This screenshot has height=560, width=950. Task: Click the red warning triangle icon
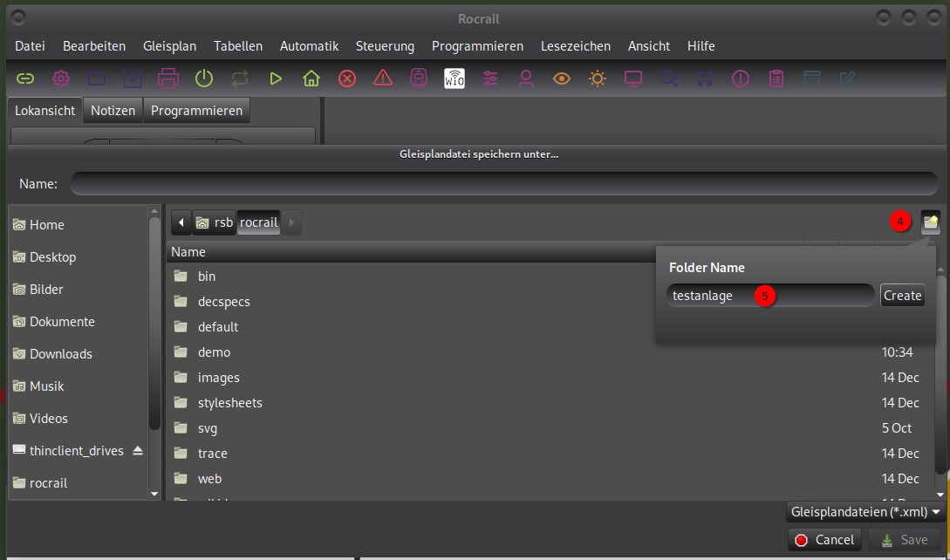[x=383, y=79]
